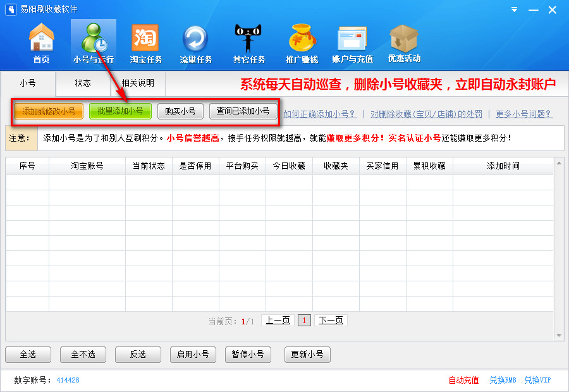Sort by the 收藏夹 column header
Viewport: 569px width, 392px height.
coord(336,166)
